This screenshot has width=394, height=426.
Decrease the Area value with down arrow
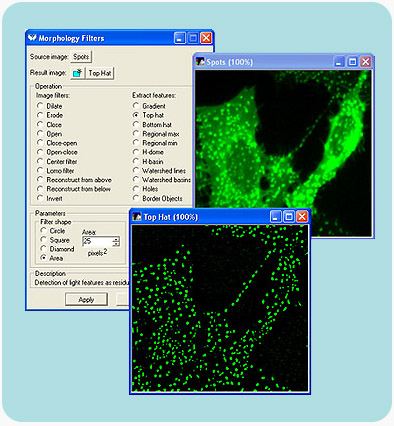coord(116,244)
